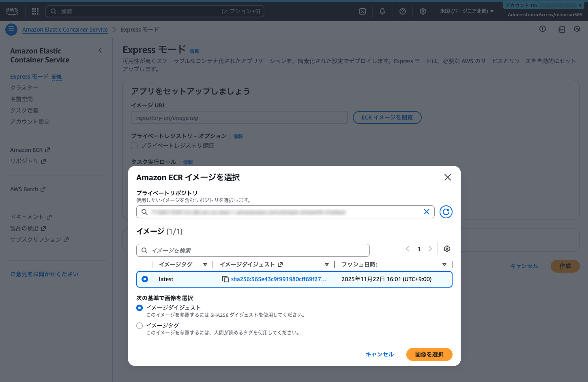Screen dimensions: 588x382
Task: Clear the repository search field
Action: pyautogui.click(x=426, y=211)
